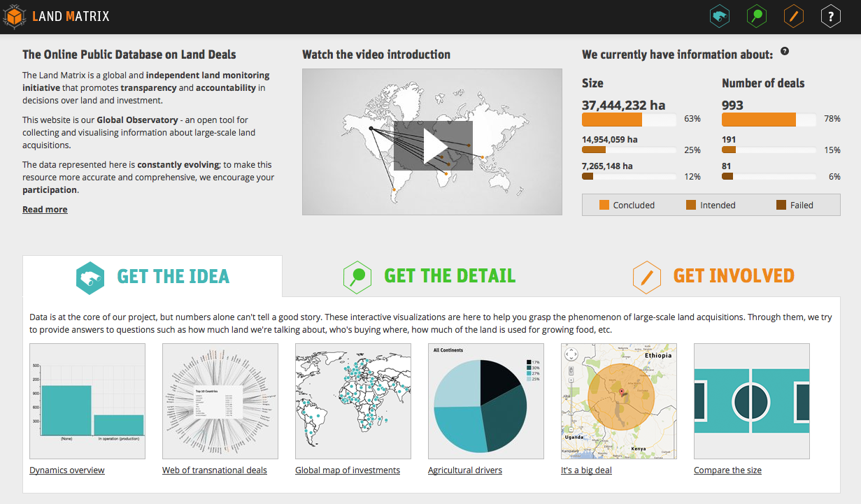Click the '14,954,059 ha' size value
This screenshot has height=504, width=861.
point(610,140)
